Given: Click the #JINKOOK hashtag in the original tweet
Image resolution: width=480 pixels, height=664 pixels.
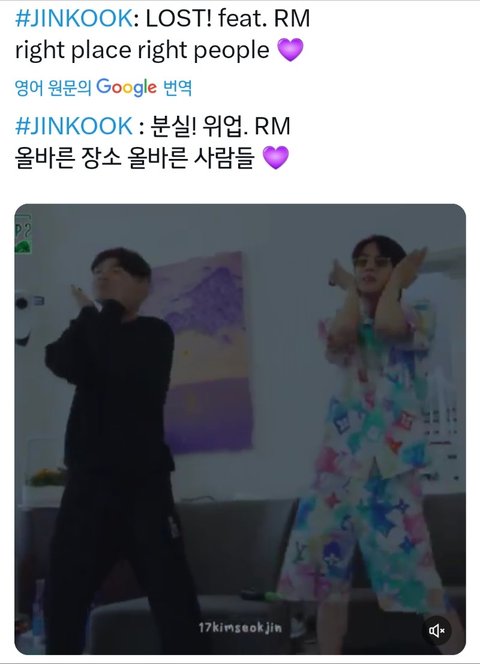Looking at the screenshot, I should (74, 19).
